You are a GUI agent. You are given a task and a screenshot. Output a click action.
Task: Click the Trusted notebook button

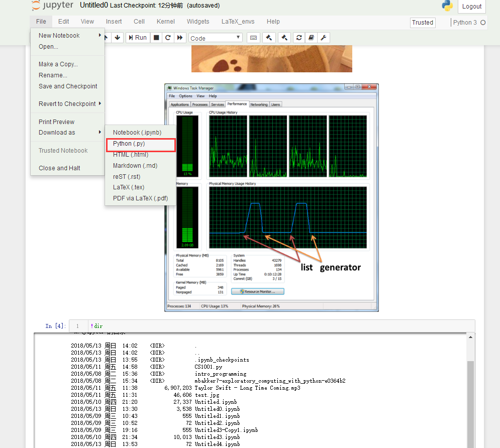coord(423,22)
